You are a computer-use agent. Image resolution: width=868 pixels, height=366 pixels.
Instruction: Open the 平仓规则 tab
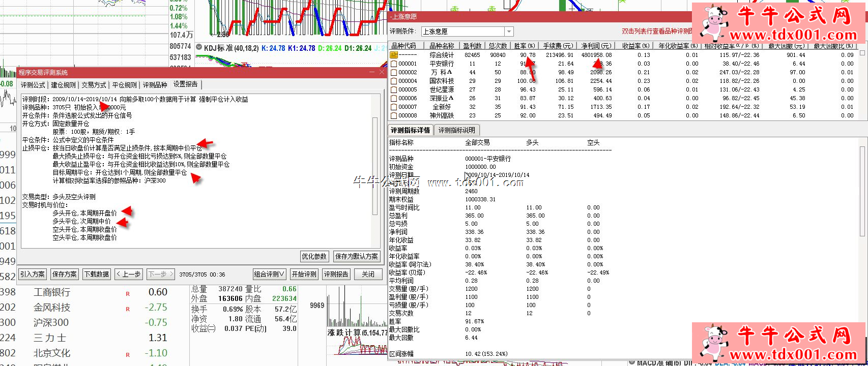[125, 85]
